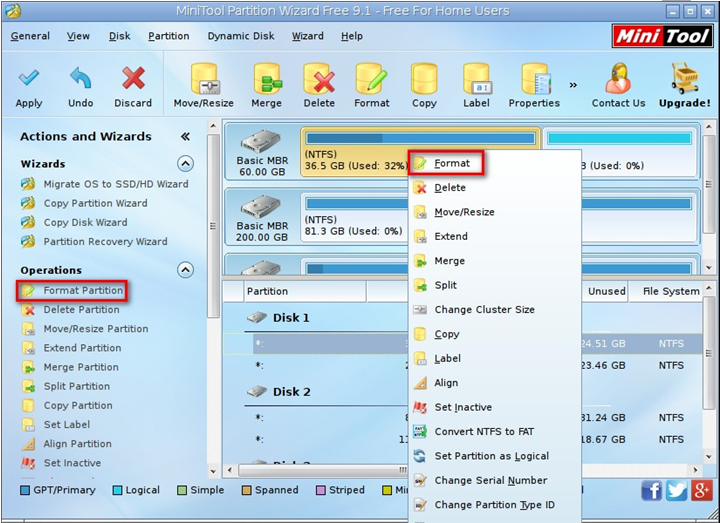Launch Copy Partition Wizard

(x=84, y=203)
